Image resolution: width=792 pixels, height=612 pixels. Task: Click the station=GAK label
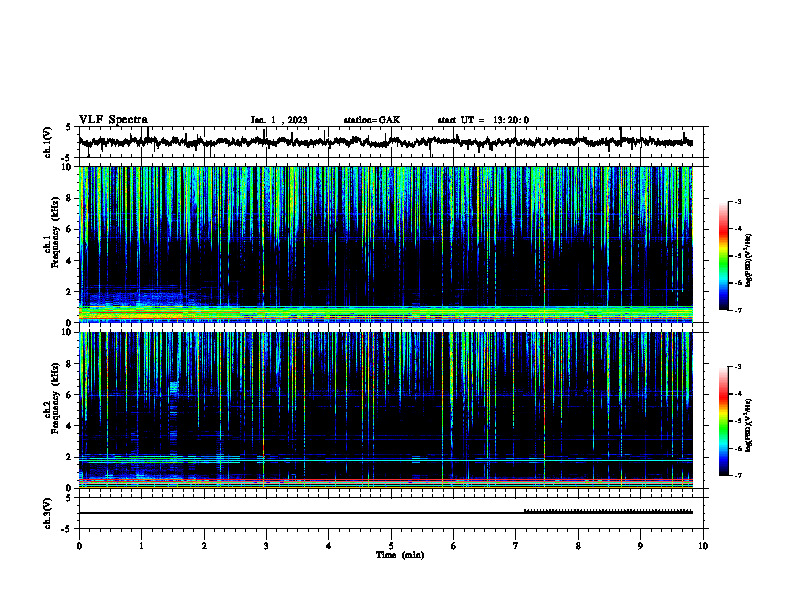point(372,120)
